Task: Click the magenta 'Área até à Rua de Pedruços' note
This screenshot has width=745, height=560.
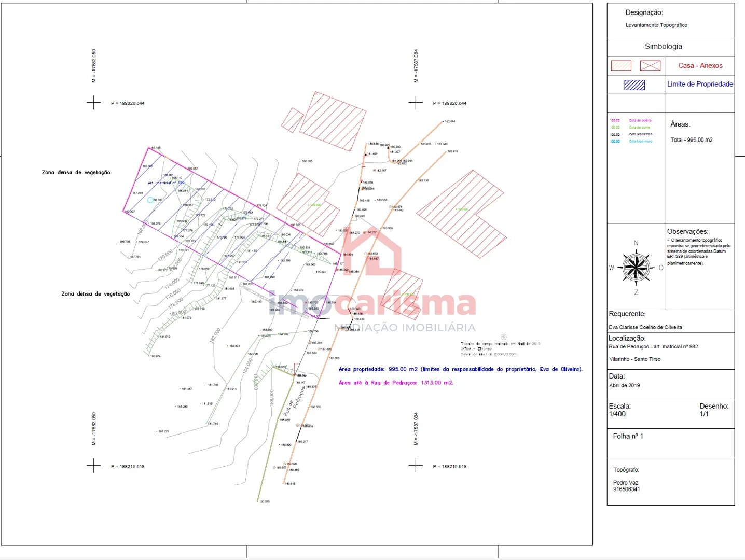Action: (x=396, y=383)
